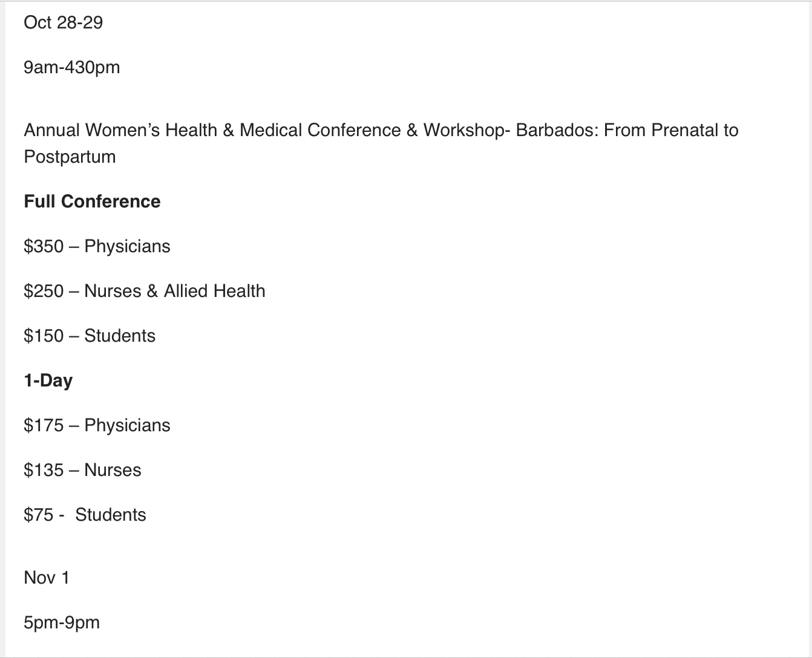Click the "$75 - Students" price line

pos(85,515)
